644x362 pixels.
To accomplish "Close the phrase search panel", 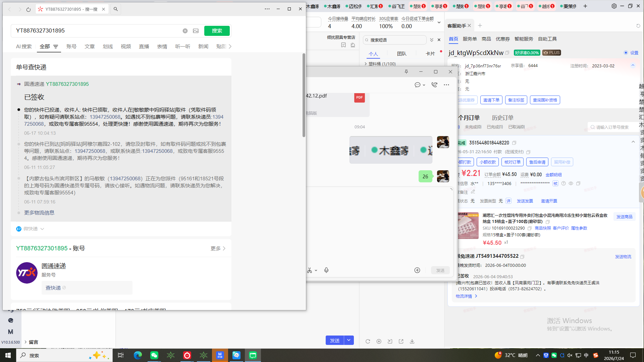I will [439, 40].
